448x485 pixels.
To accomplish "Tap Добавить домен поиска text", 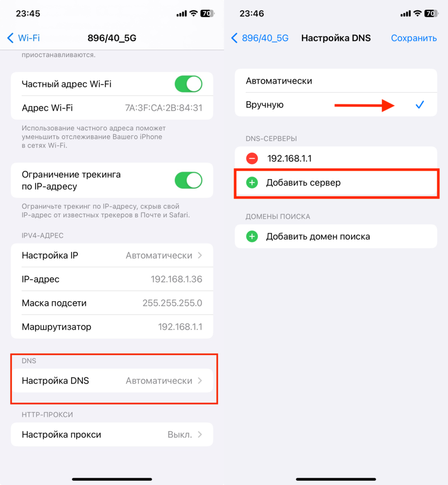I will coord(318,236).
